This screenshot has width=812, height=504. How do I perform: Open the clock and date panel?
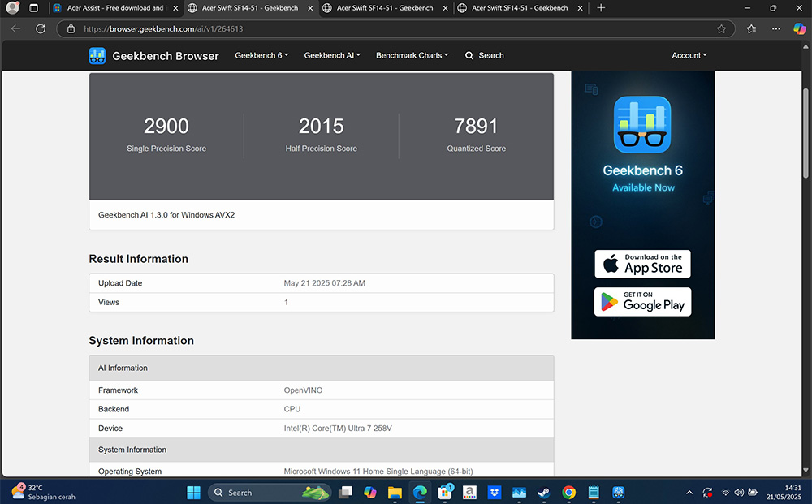tap(784, 492)
